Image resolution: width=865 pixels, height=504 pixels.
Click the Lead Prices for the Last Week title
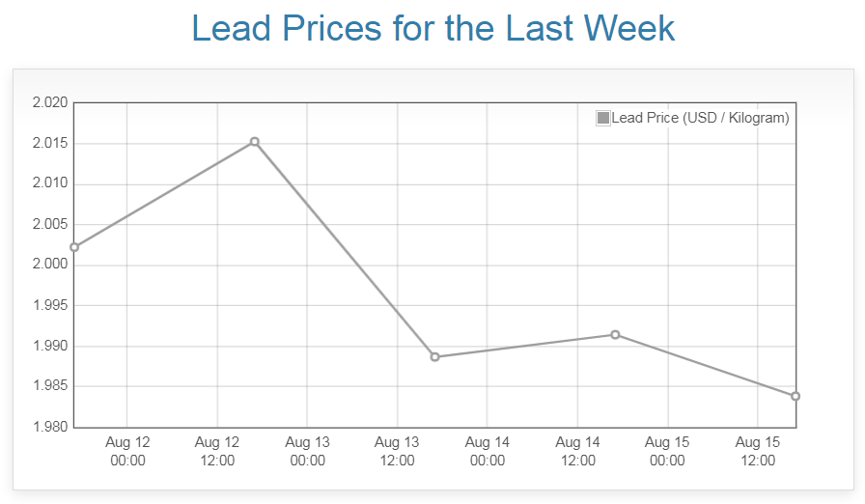(x=432, y=28)
